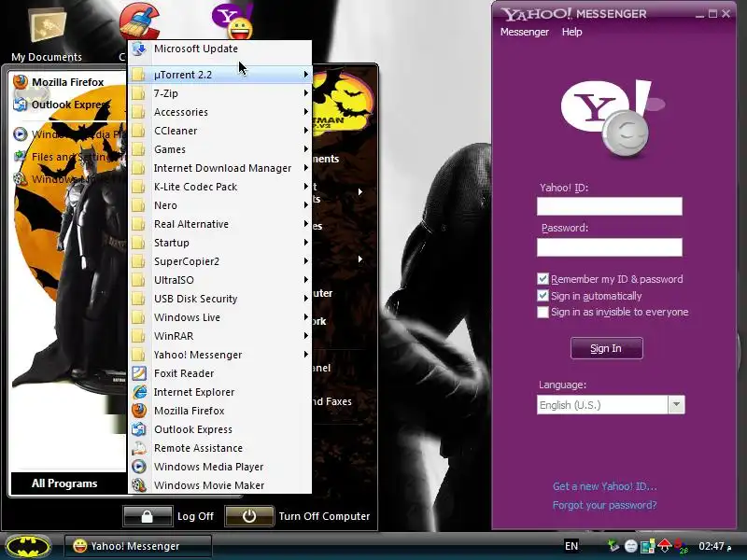
Task: Click the Password input field
Action: (610, 247)
